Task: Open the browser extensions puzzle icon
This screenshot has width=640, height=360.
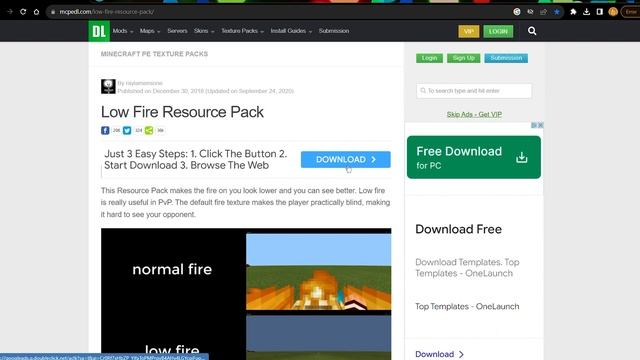Action: point(573,12)
